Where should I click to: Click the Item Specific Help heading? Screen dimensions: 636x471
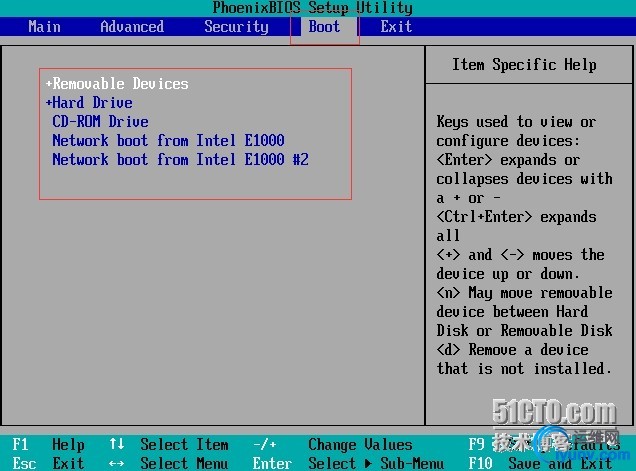point(524,65)
